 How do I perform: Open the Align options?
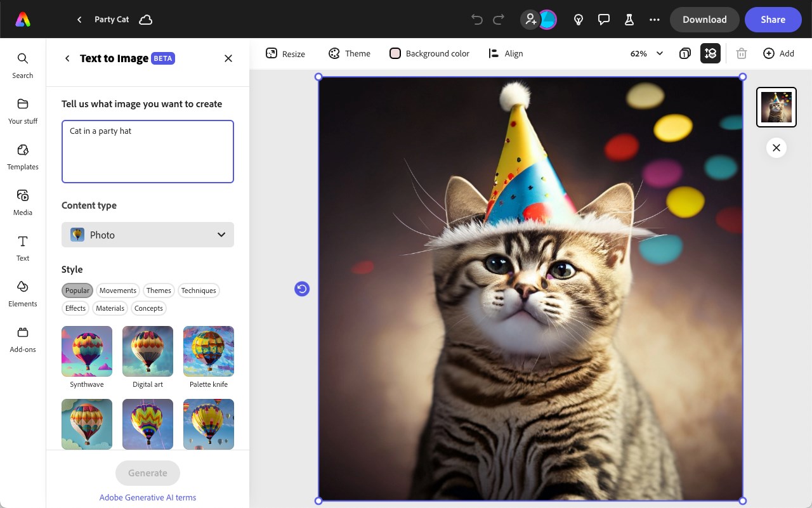pos(506,53)
